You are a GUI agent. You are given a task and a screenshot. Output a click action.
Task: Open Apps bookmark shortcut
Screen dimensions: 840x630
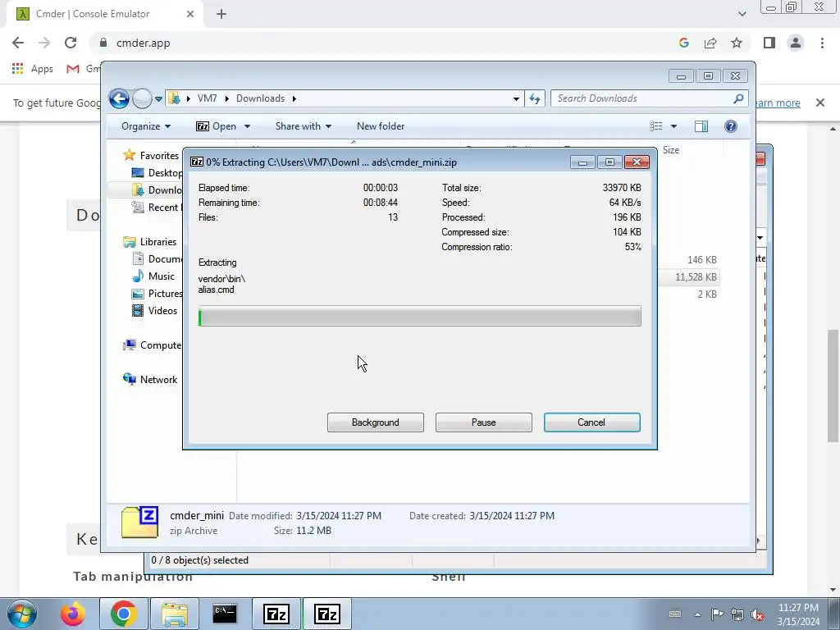33,69
